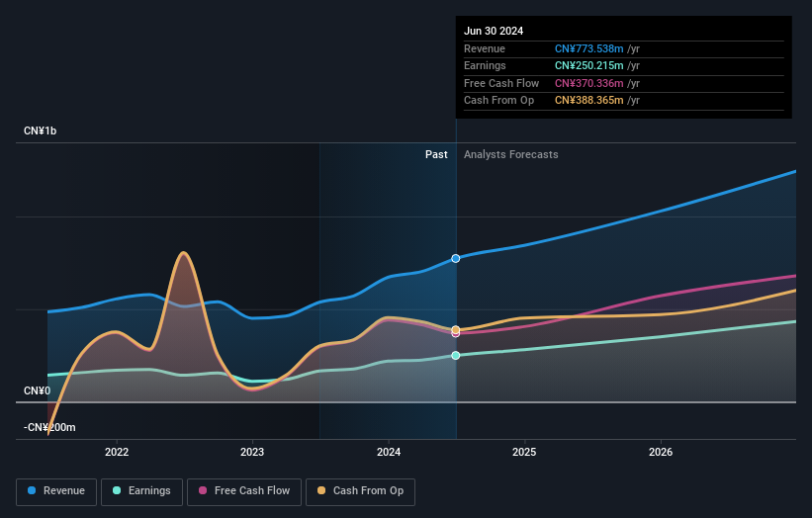The image size is (812, 518).
Task: Click the Earnings row label in tooltip
Action: pyautogui.click(x=485, y=65)
